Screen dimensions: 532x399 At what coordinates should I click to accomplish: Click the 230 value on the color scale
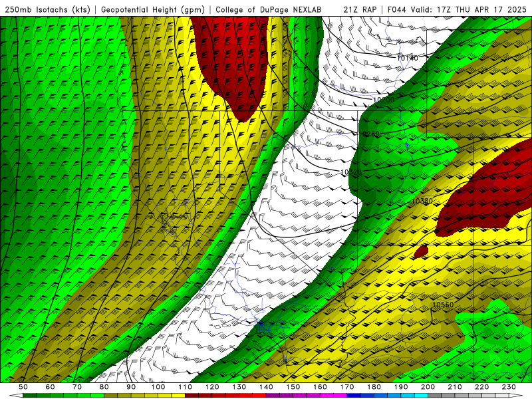[509, 387]
